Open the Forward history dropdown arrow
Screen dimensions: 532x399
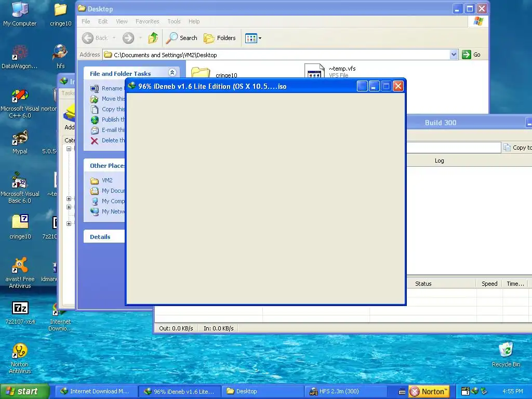[140, 38]
